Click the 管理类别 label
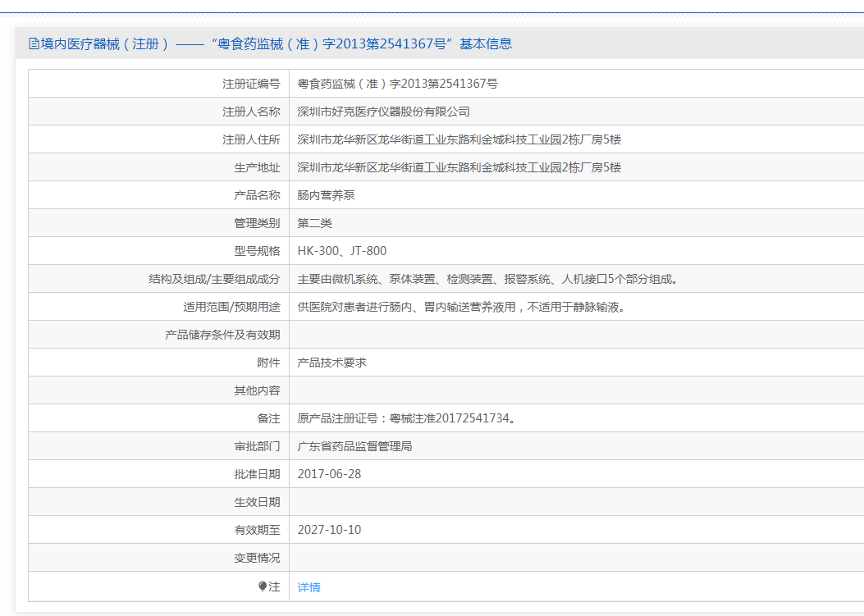864x616 pixels. (257, 223)
